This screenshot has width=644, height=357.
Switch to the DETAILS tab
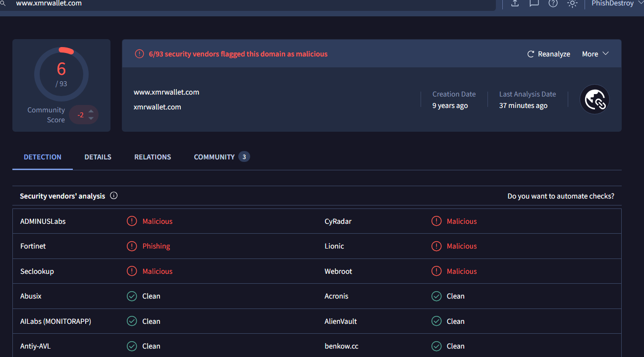coord(98,156)
